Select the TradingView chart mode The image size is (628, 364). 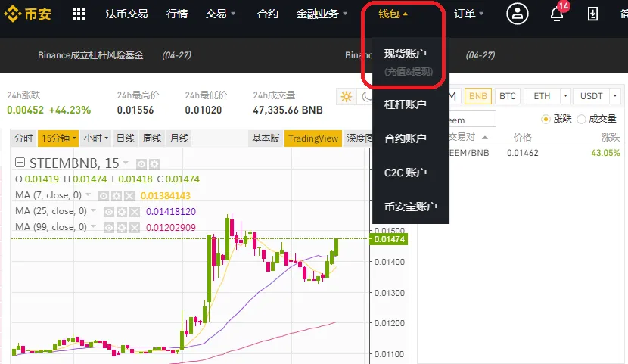[x=313, y=138]
